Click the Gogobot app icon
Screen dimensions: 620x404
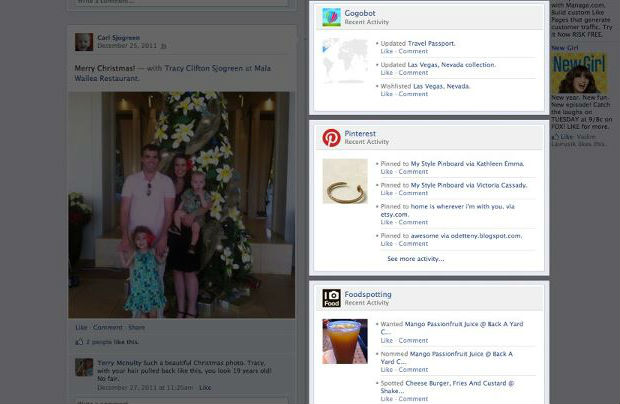(331, 17)
